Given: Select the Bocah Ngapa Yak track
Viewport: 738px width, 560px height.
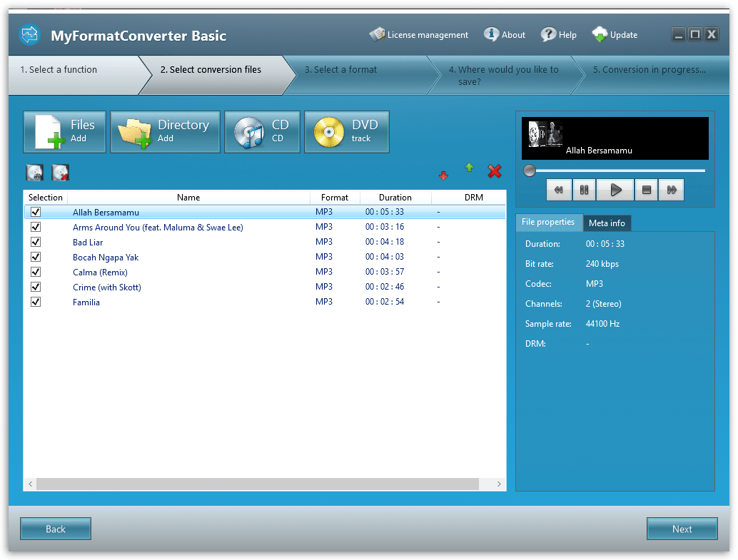Looking at the screenshot, I should click(x=106, y=258).
